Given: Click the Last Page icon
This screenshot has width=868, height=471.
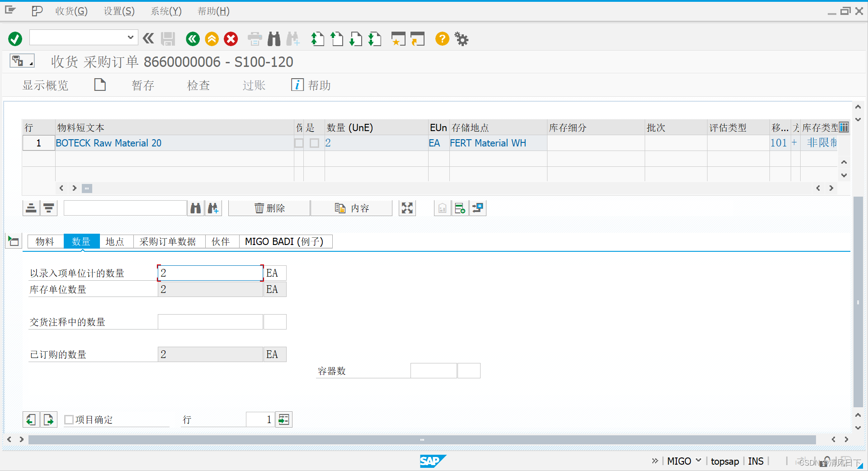Looking at the screenshot, I should [x=375, y=39].
